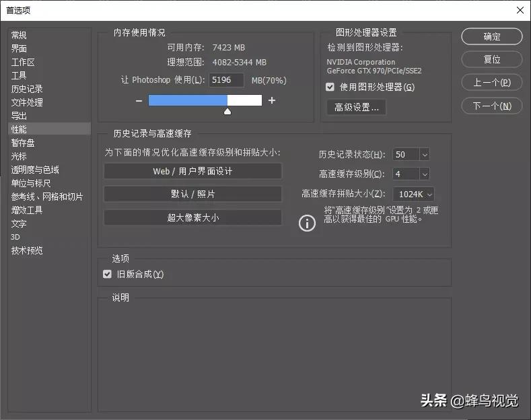The image size is (531, 420).
Task: Open 参考线、网格和切片 category
Action: pos(49,197)
